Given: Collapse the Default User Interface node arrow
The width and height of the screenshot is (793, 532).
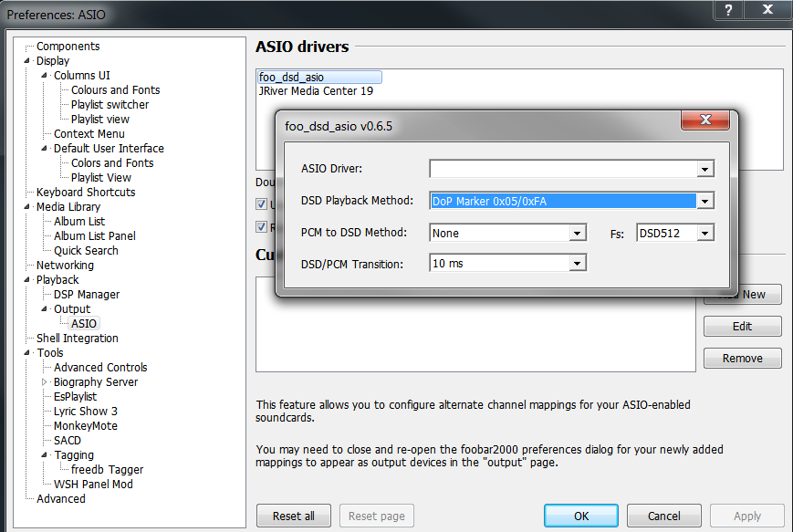Looking at the screenshot, I should (44, 148).
